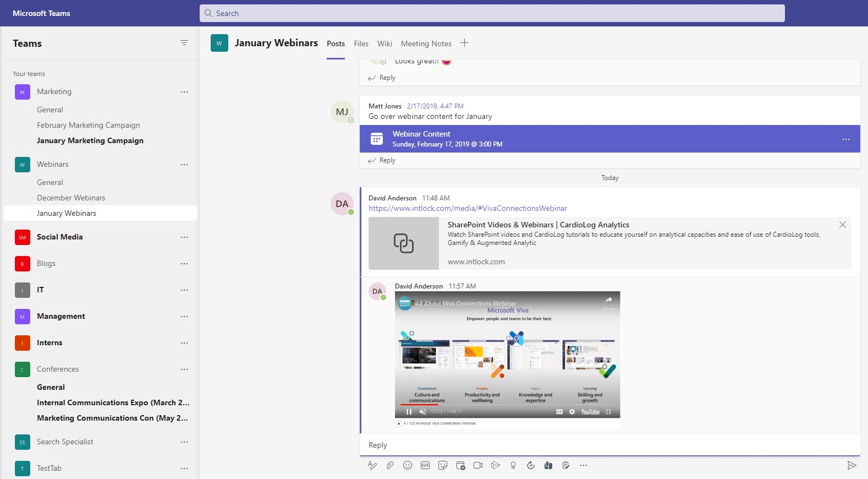Open more options for Webinars team
The width and height of the screenshot is (868, 479).
pyautogui.click(x=184, y=165)
